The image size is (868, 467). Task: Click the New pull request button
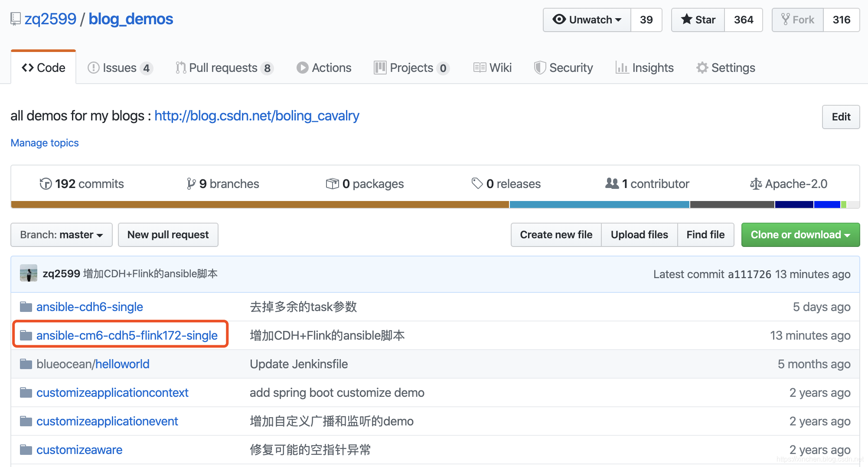coord(168,235)
